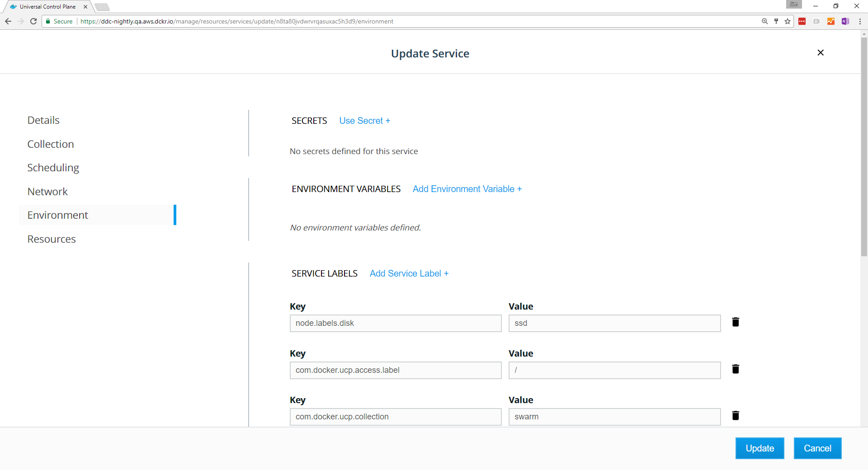Screen dimensions: 868x470
Task: Delete the node.labels.disk service label
Action: 736,322
